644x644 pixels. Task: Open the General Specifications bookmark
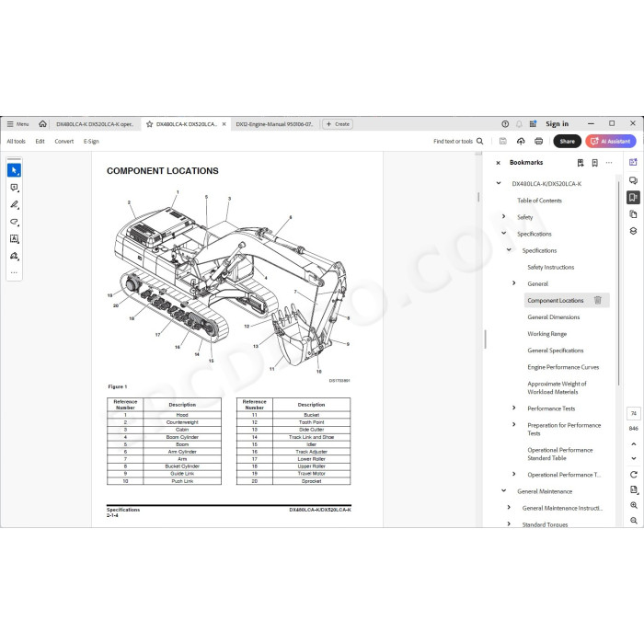(x=556, y=351)
